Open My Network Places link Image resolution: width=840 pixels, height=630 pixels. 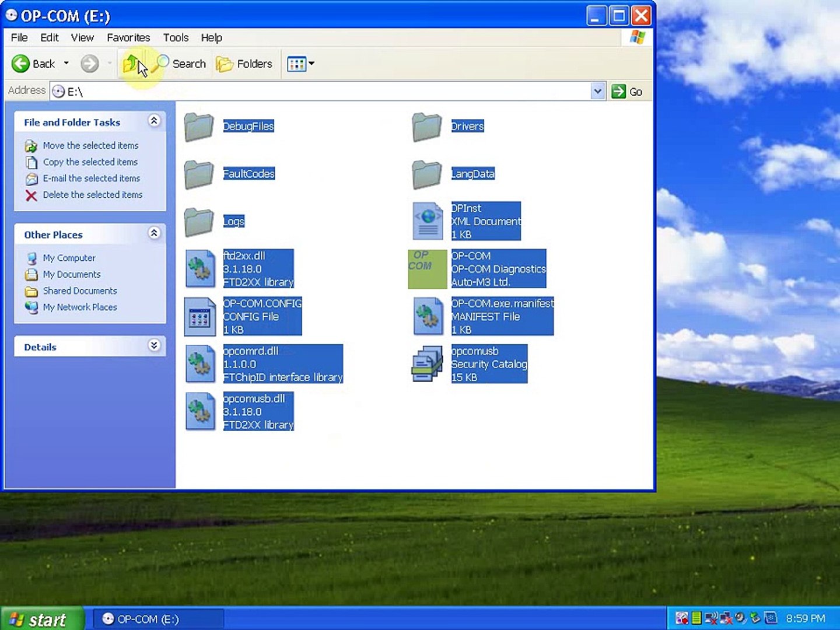[x=79, y=307]
